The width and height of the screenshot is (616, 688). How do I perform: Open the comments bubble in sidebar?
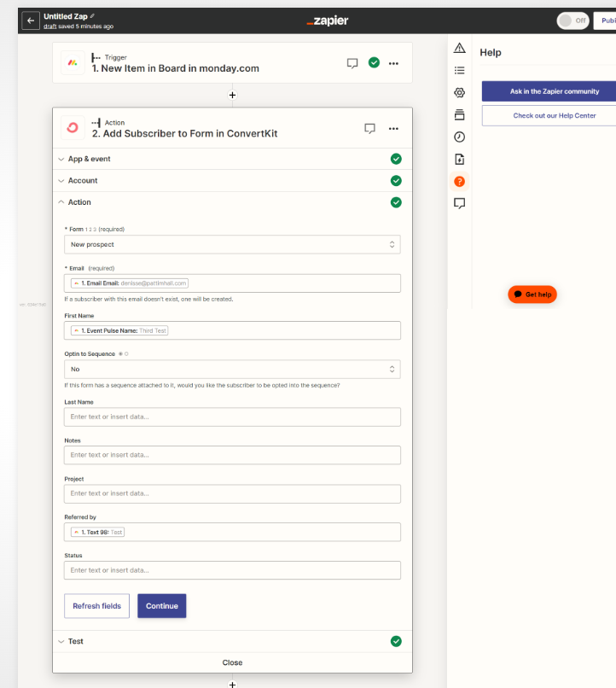coord(460,203)
